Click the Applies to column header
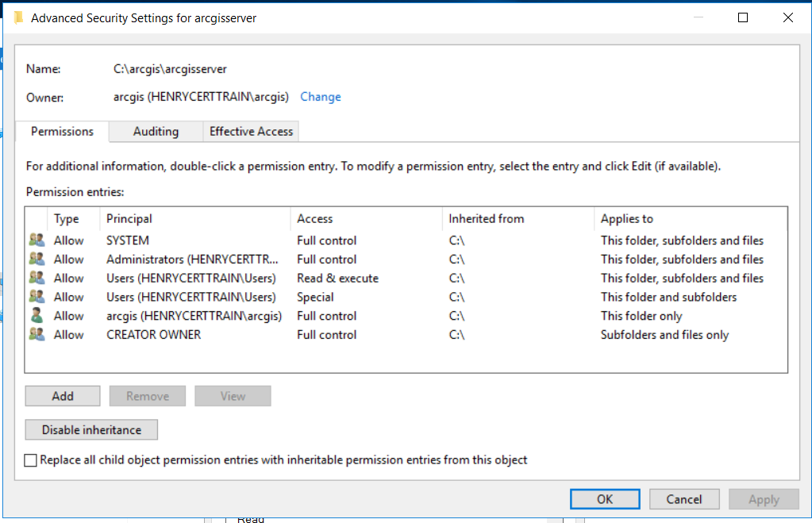 coord(627,218)
